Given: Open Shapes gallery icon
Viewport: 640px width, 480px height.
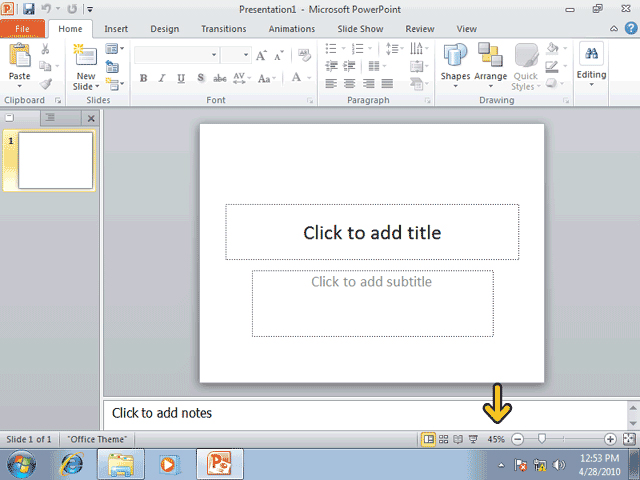Looking at the screenshot, I should coord(455,55).
